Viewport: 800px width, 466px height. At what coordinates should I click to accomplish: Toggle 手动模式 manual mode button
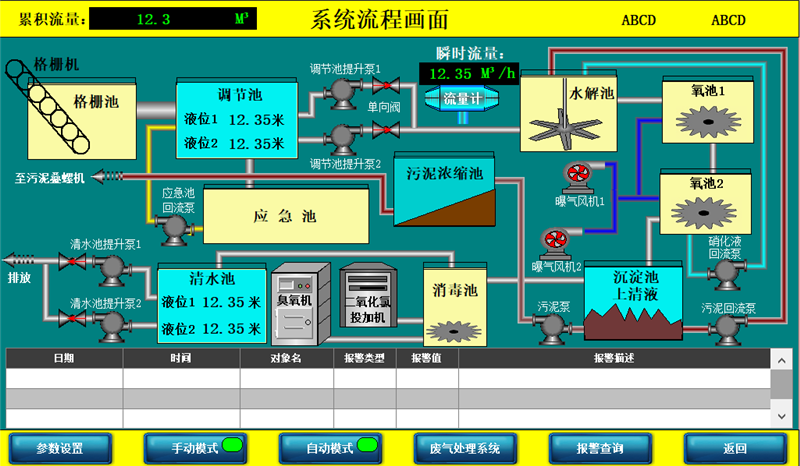[194, 448]
